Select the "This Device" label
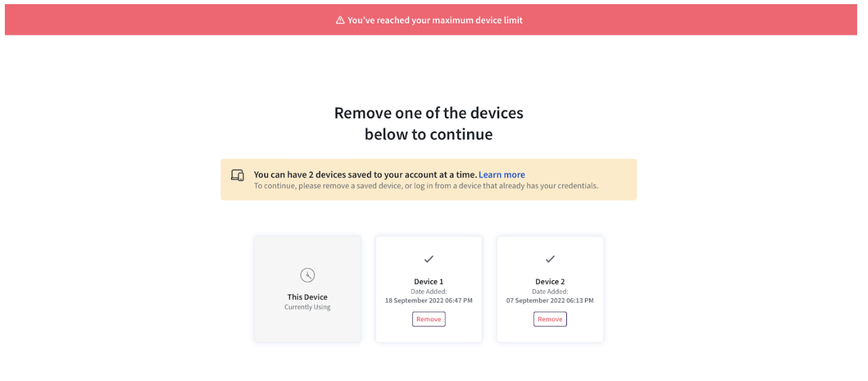This screenshot has height=381, width=868. click(307, 297)
